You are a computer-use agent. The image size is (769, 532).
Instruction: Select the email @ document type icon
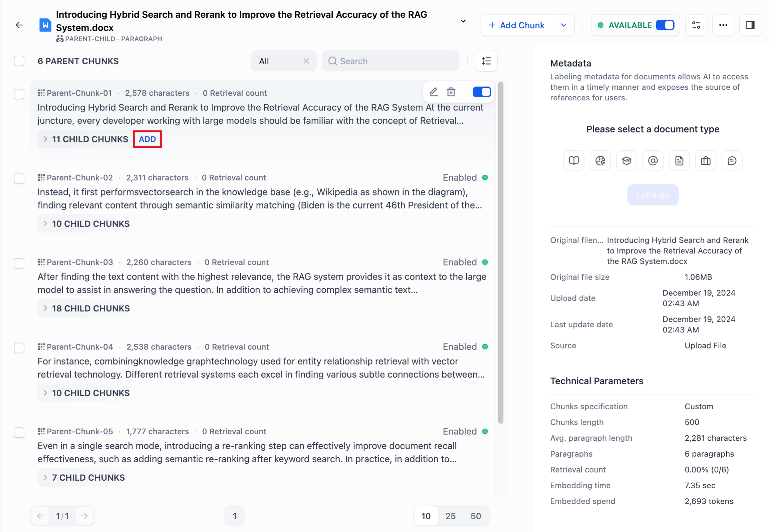(653, 161)
